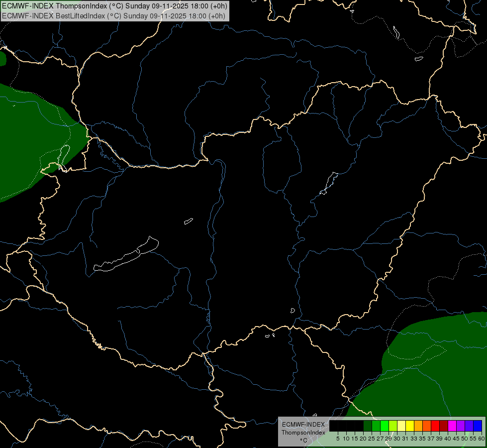The width and height of the screenshot is (487, 448).
Task: Click the orange 33–35 legend swatch
Action: pos(418,426)
